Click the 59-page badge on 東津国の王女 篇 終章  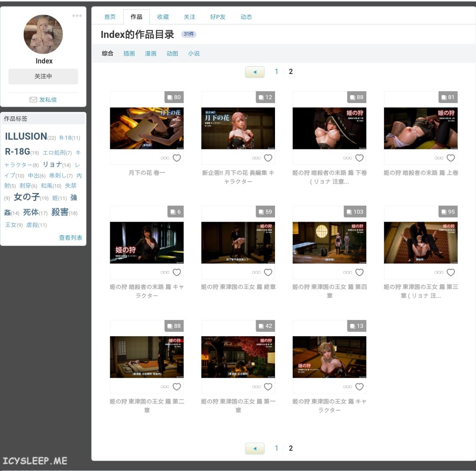click(265, 212)
